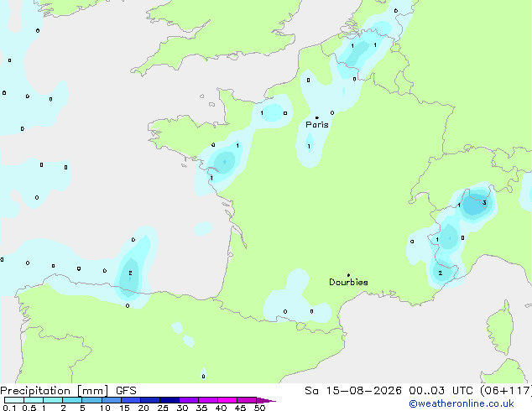Viewport: 532px width, 411px height.
Task: Pick the 0.5–1 mm legend swatch
Action: [34, 400]
